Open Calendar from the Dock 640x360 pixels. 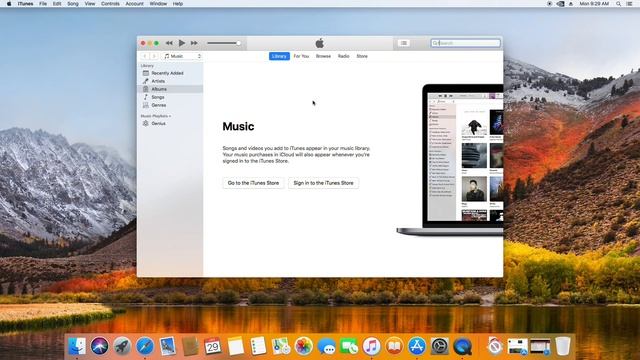point(213,347)
